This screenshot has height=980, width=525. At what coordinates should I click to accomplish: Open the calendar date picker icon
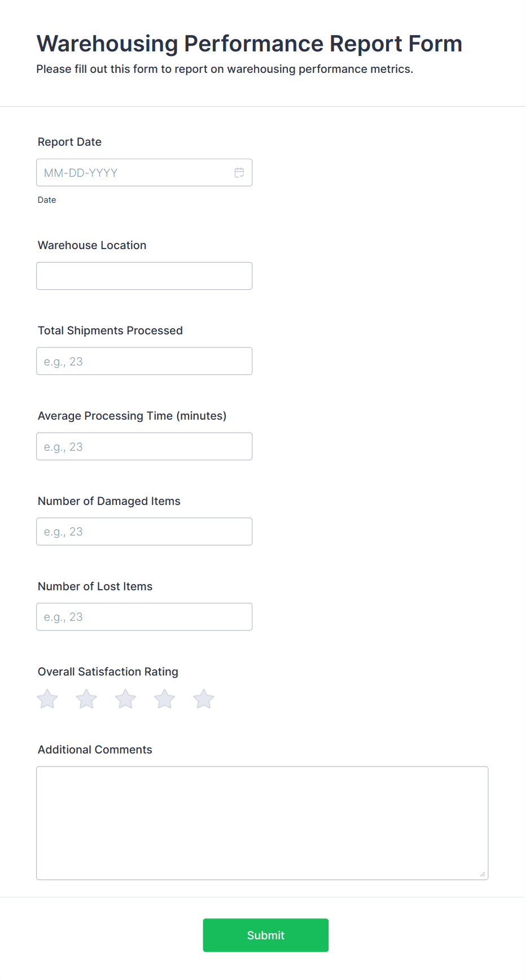click(x=239, y=173)
